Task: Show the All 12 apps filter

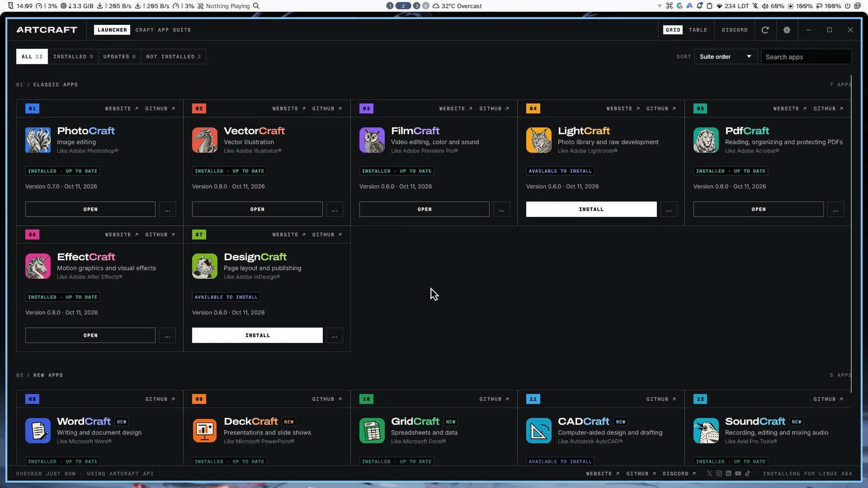Action: [32, 56]
